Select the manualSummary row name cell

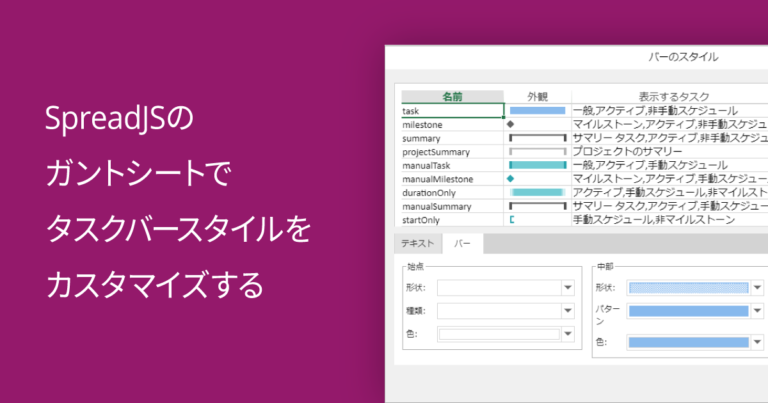click(x=453, y=207)
